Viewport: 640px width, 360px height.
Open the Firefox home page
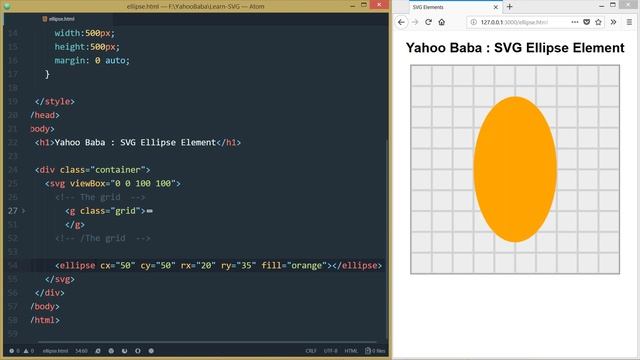coord(442,22)
